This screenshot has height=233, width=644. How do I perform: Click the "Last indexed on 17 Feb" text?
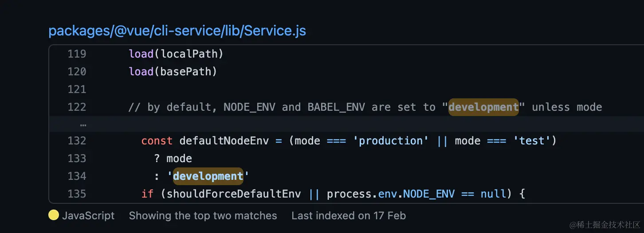coord(348,216)
